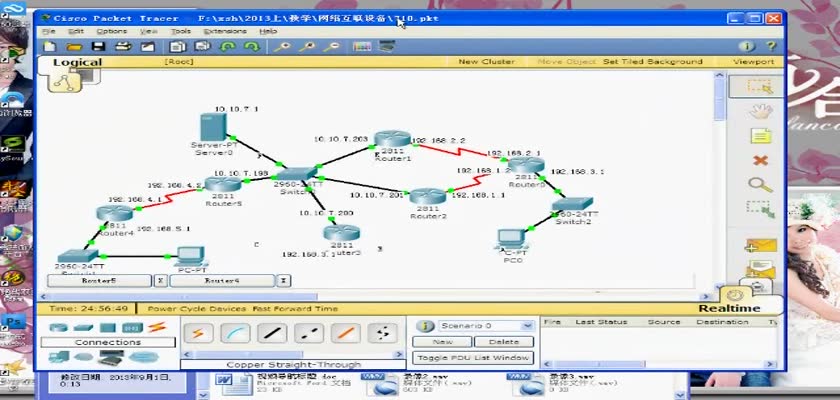Click the Server0 device in workspace

(x=213, y=127)
